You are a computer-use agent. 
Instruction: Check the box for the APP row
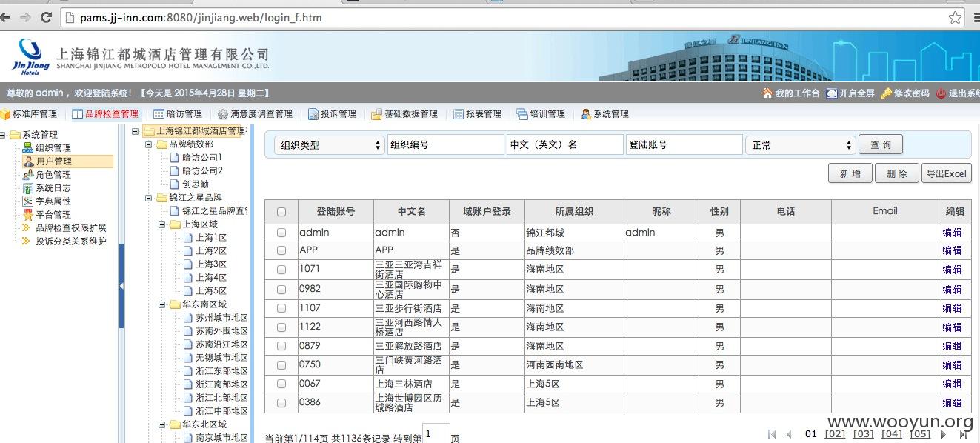(x=281, y=250)
